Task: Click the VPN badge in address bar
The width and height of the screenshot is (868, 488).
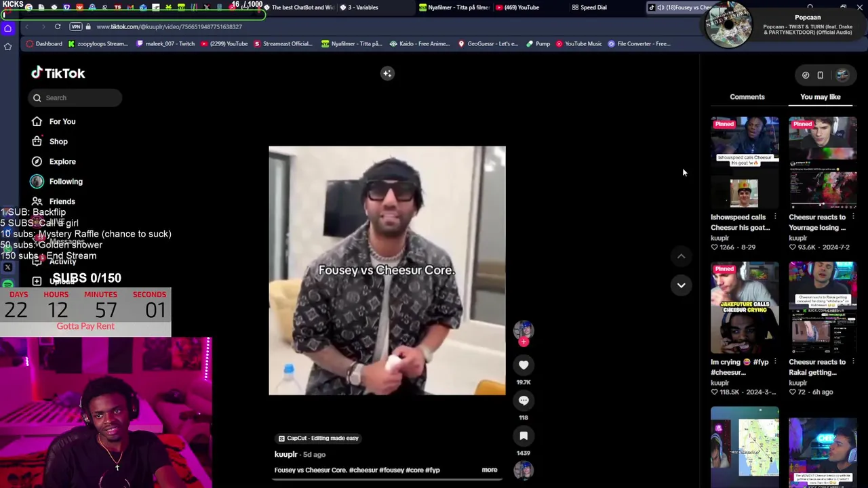Action: pyautogui.click(x=76, y=26)
